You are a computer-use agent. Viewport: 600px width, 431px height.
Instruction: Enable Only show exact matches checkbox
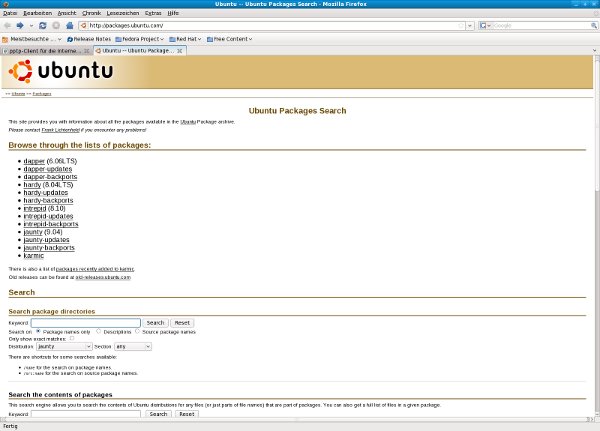pyautogui.click(x=71, y=338)
